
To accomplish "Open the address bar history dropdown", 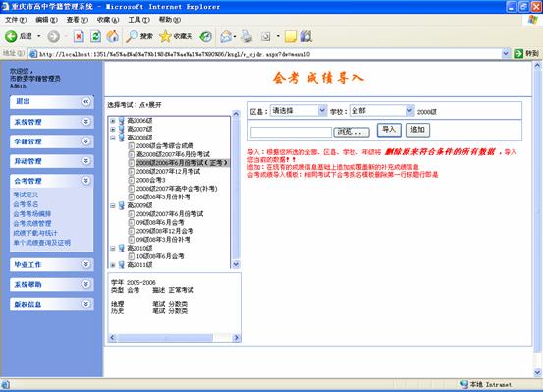I will [506, 53].
